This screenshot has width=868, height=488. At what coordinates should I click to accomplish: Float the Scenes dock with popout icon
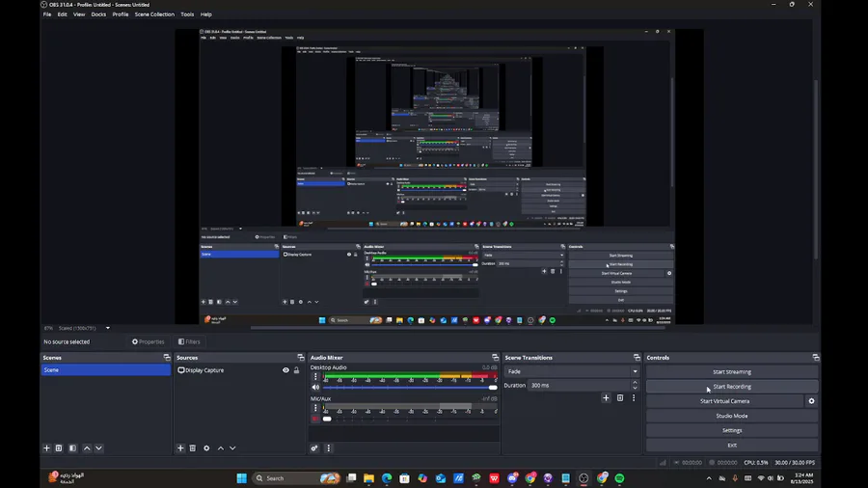pyautogui.click(x=167, y=358)
